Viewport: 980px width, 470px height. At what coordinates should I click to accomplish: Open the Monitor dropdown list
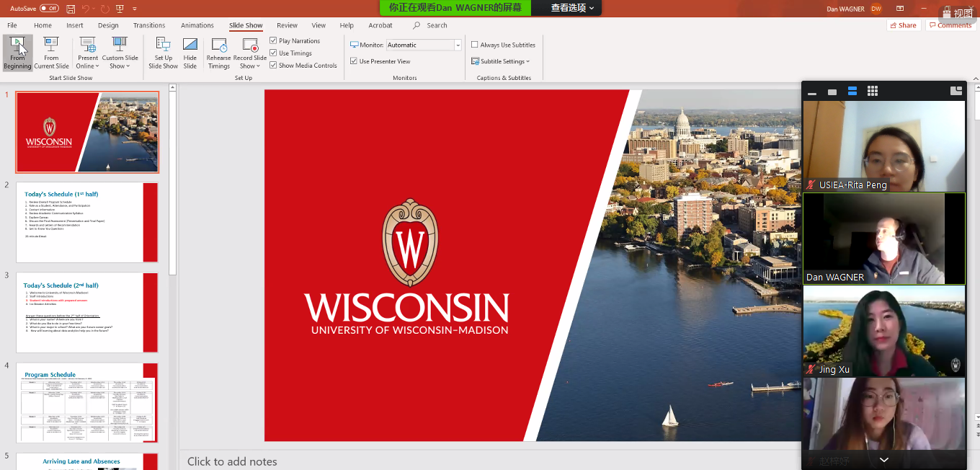point(458,45)
